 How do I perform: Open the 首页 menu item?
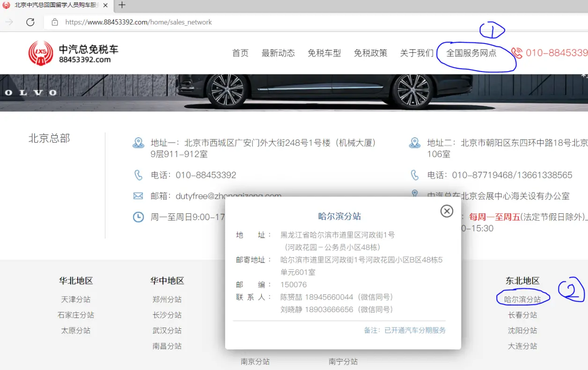(x=240, y=53)
